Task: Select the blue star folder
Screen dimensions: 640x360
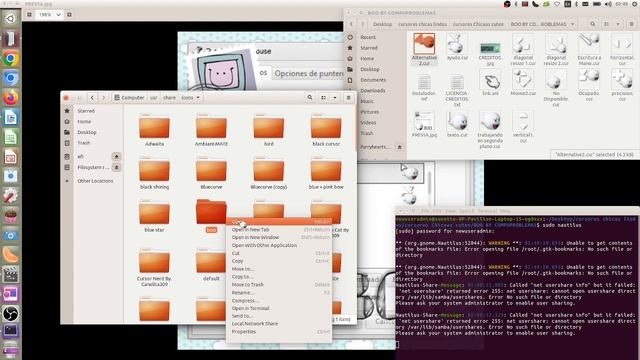Action: pos(154,216)
